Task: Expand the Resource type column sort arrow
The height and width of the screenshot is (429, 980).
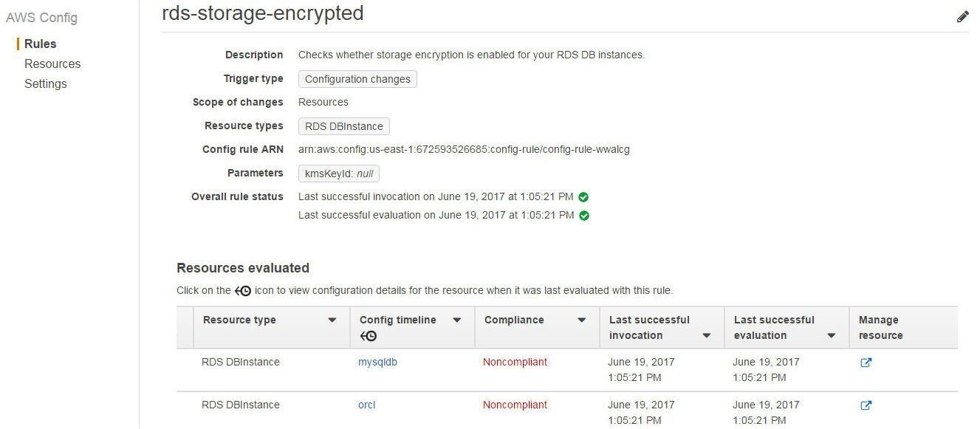Action: pyautogui.click(x=332, y=320)
